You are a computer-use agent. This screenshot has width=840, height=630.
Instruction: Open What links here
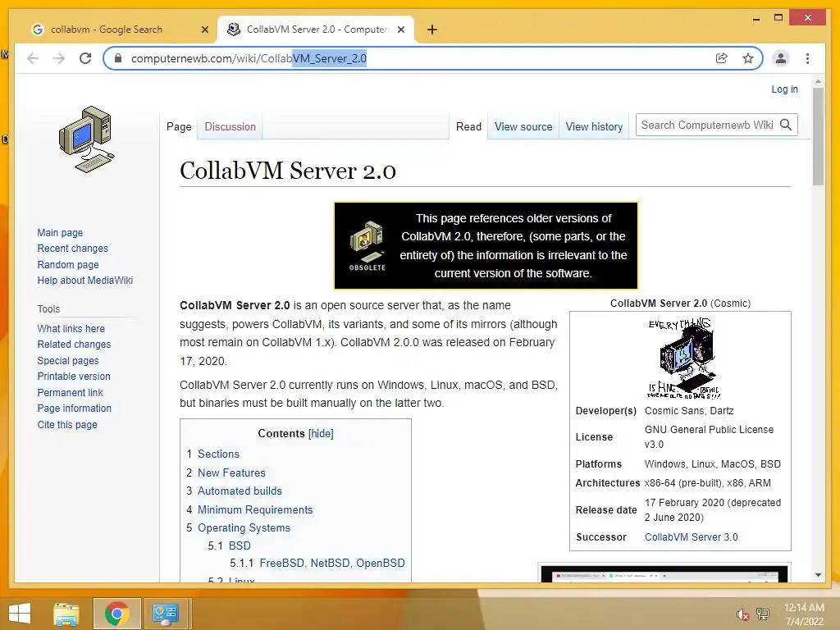[71, 328]
